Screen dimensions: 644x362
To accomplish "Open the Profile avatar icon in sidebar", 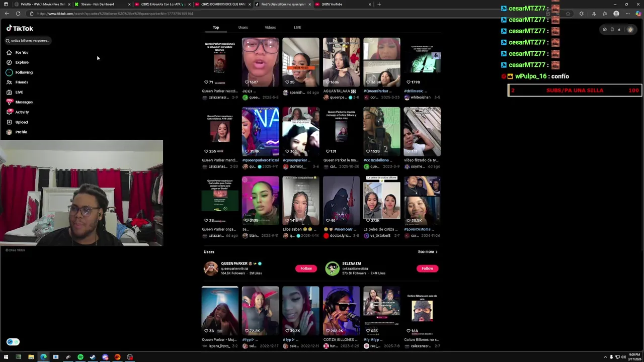I will [x=9, y=132].
